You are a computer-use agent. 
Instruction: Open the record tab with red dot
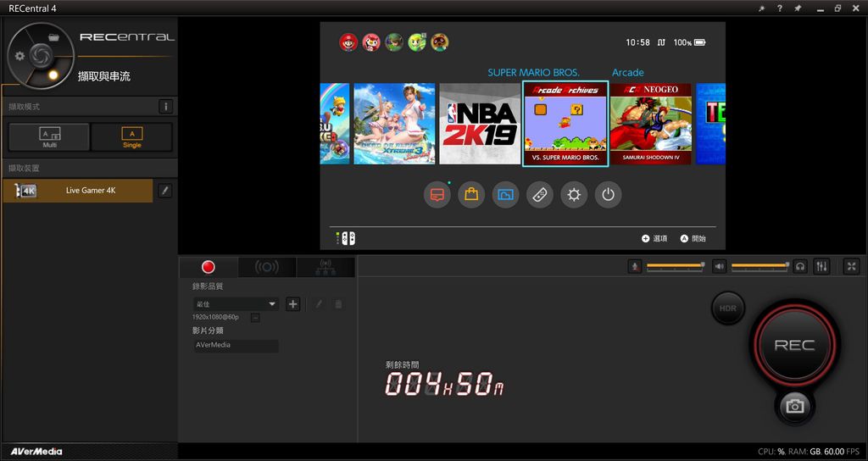[x=209, y=267]
